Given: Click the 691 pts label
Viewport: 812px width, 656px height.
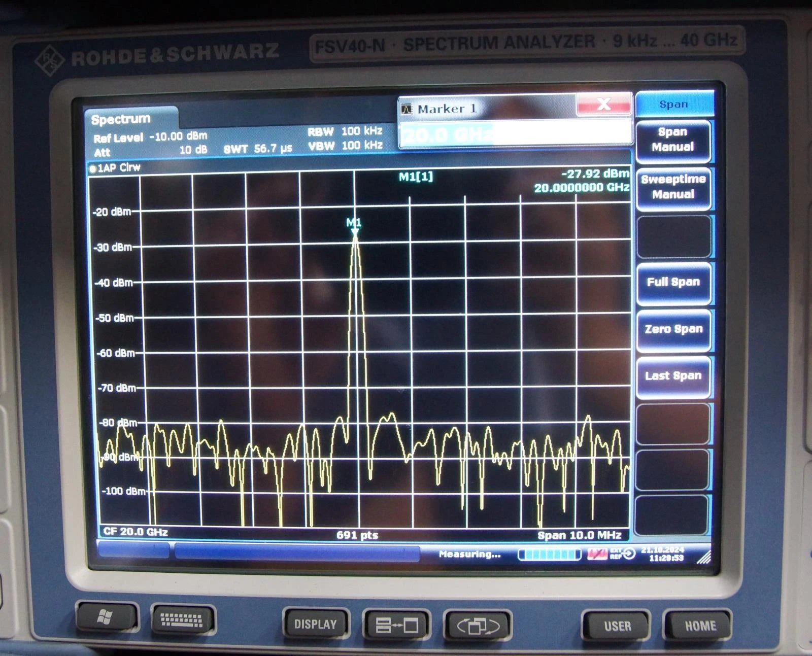Looking at the screenshot, I should [x=357, y=535].
